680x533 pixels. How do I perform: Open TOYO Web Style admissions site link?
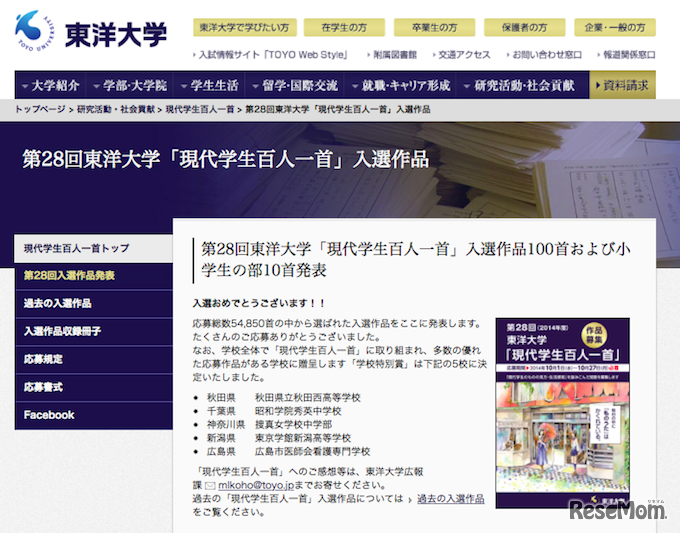(272, 55)
